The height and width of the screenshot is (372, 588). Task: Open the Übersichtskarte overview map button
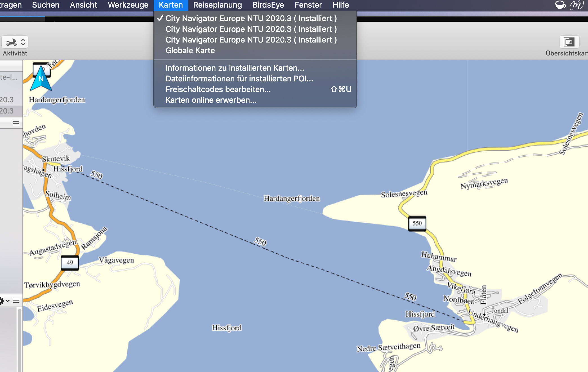(569, 42)
